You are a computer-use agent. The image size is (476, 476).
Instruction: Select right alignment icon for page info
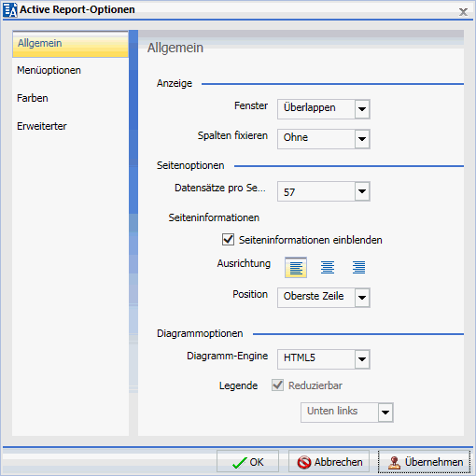(x=358, y=268)
